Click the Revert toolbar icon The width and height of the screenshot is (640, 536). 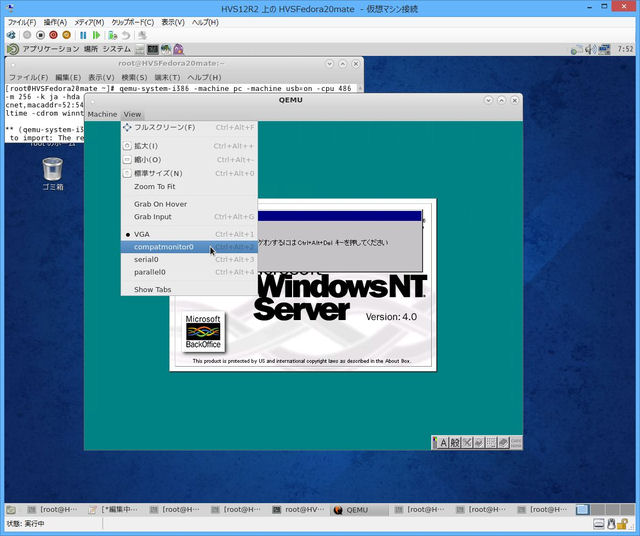coord(126,36)
